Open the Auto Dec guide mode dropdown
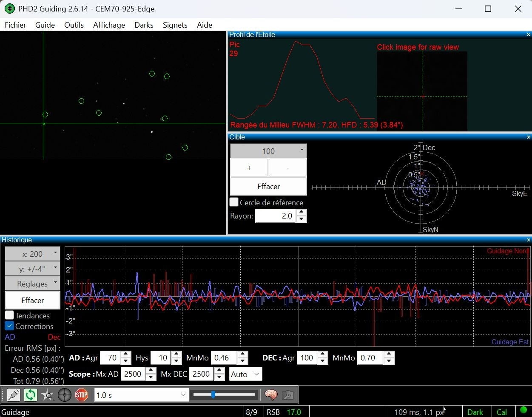532x417 pixels. point(245,374)
